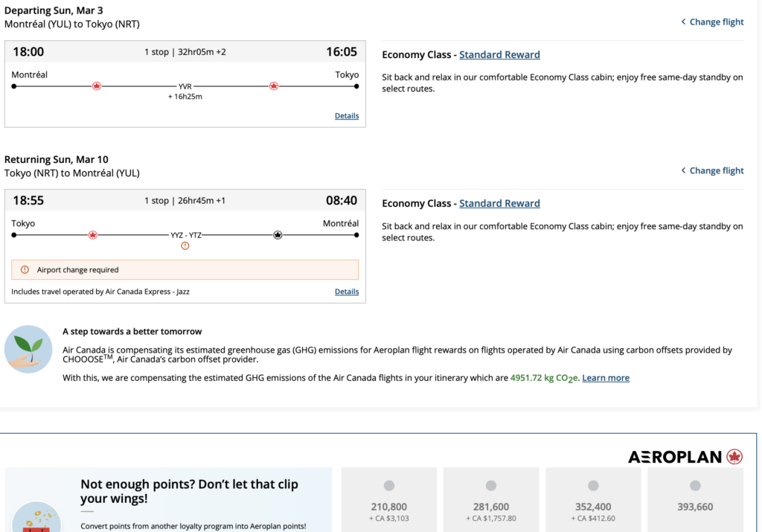Screen dimensions: 762x532
Task: Open Standard Reward link for departing flight
Action: pyautogui.click(x=499, y=54)
